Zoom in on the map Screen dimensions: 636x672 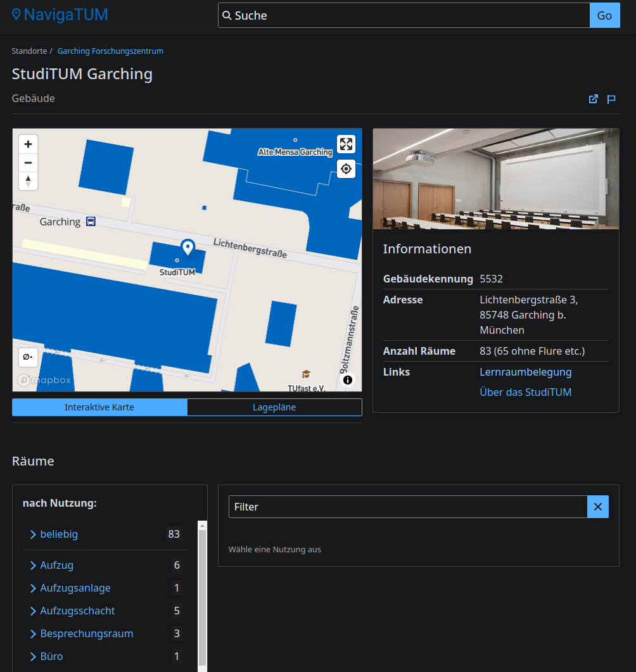[29, 144]
